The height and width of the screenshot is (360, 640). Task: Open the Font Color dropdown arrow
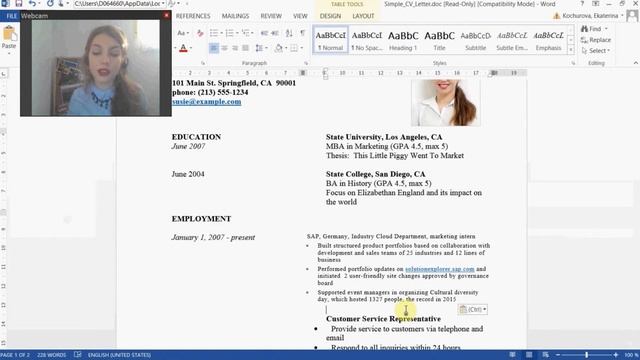point(191,48)
